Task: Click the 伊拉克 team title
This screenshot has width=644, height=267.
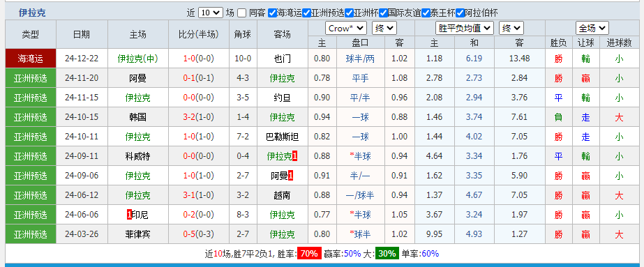Action: tap(32, 13)
